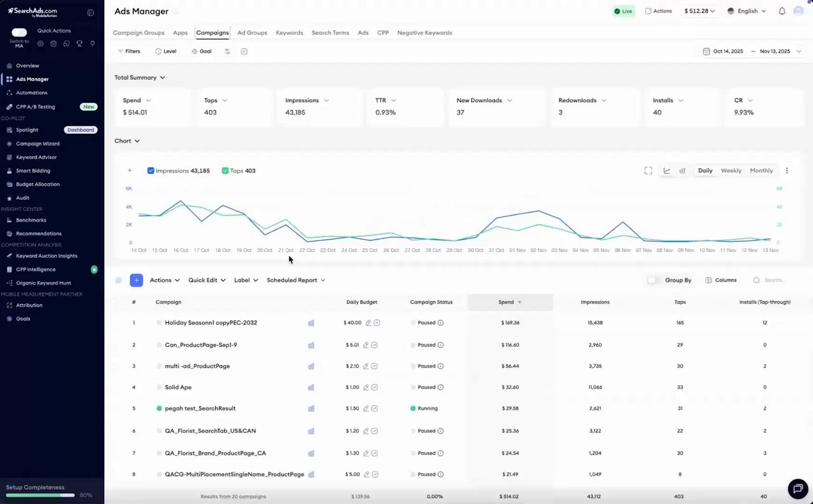Viewport: 813px width, 504px height.
Task: Enable the Group By toggle
Action: 652,280
